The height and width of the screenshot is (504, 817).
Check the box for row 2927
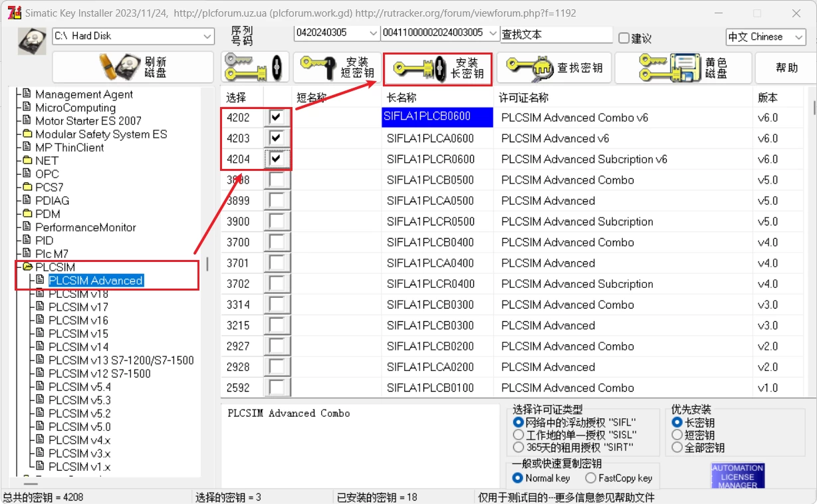click(277, 346)
